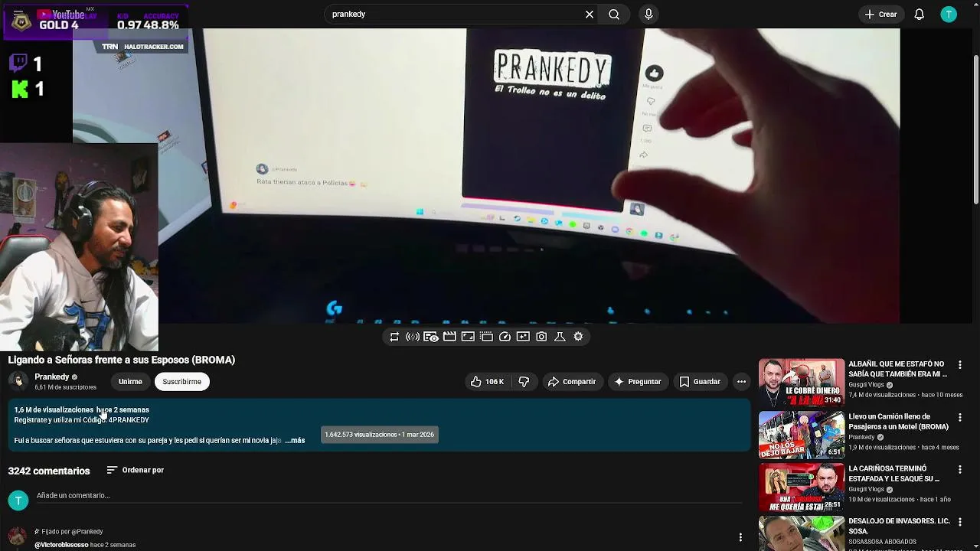980x551 pixels.
Task: Open the Ordenar por sort dropdown
Action: [x=136, y=470]
